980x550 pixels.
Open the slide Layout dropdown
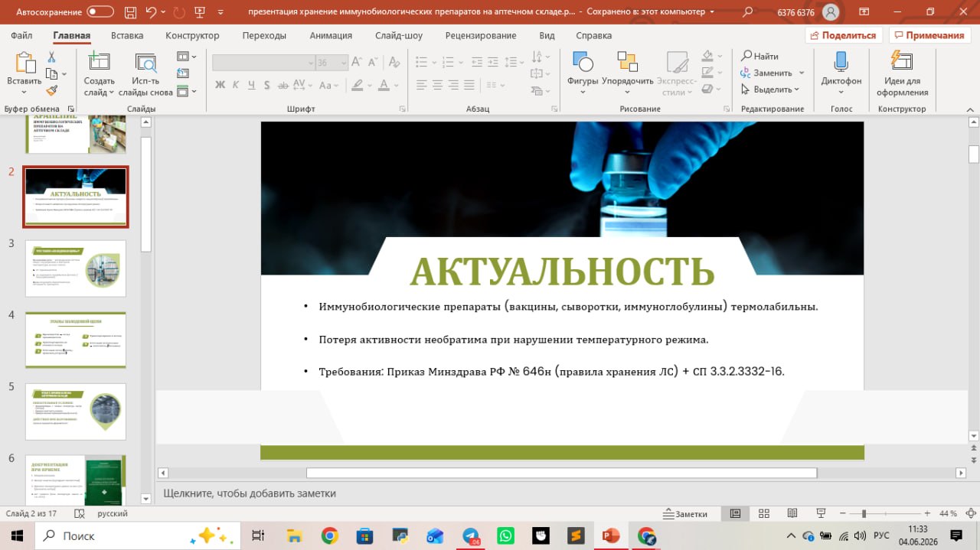pyautogui.click(x=186, y=57)
